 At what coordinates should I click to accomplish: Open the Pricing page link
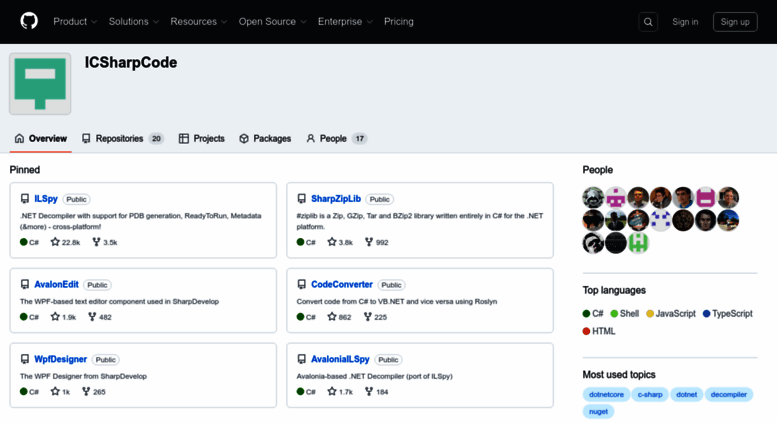pyautogui.click(x=398, y=21)
